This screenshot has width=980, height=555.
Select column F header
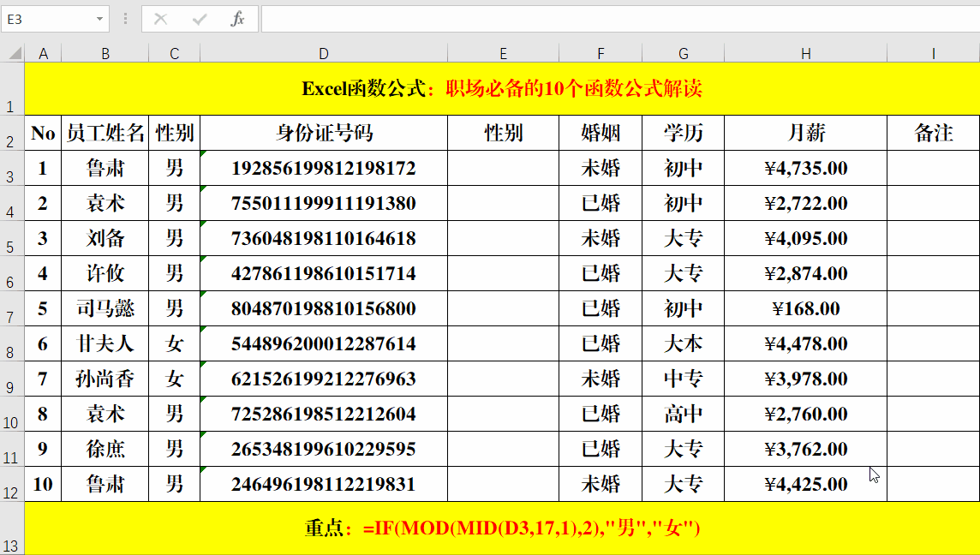(x=601, y=54)
